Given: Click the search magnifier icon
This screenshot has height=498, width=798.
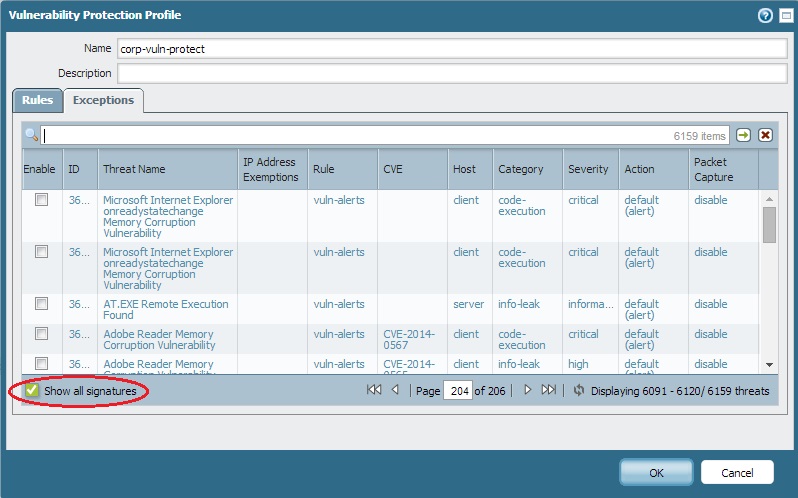Looking at the screenshot, I should coord(32,135).
